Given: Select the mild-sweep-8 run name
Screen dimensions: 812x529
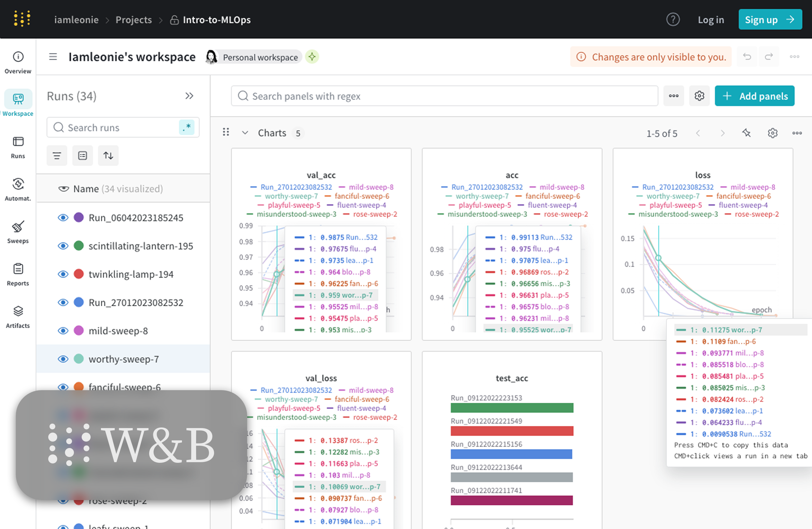Looking at the screenshot, I should pos(118,331).
